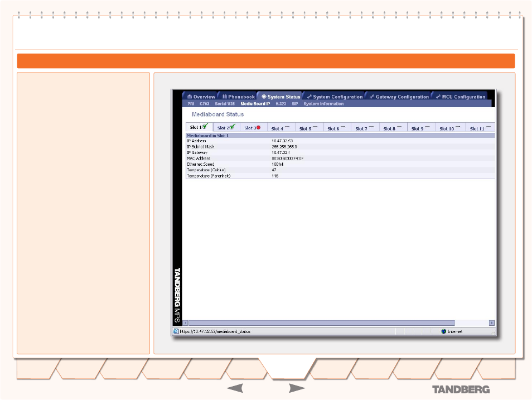Image resolution: width=532 pixels, height=400 pixels.
Task: Click the Gateway Configuration wrench icon
Action: (372, 97)
